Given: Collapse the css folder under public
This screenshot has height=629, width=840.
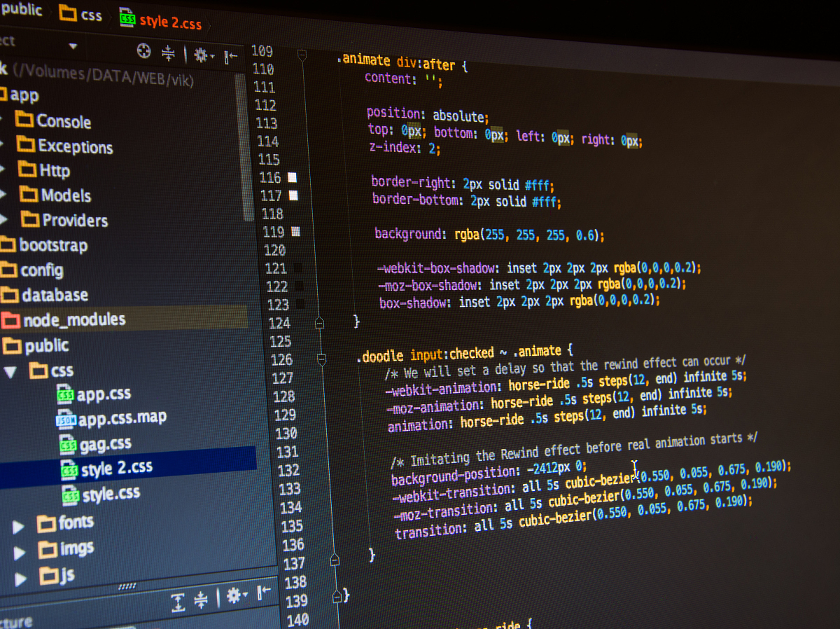Looking at the screenshot, I should tap(10, 372).
